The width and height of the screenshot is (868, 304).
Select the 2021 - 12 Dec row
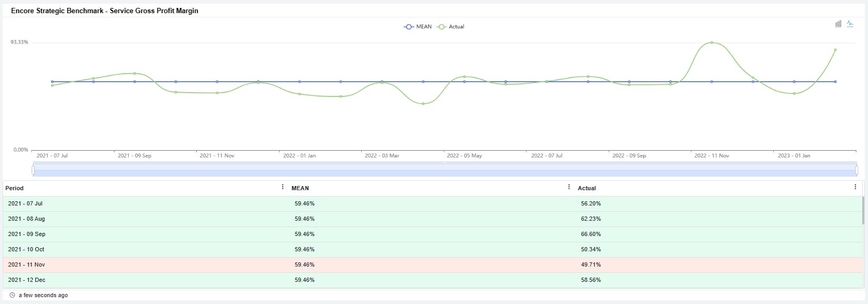click(x=26, y=280)
